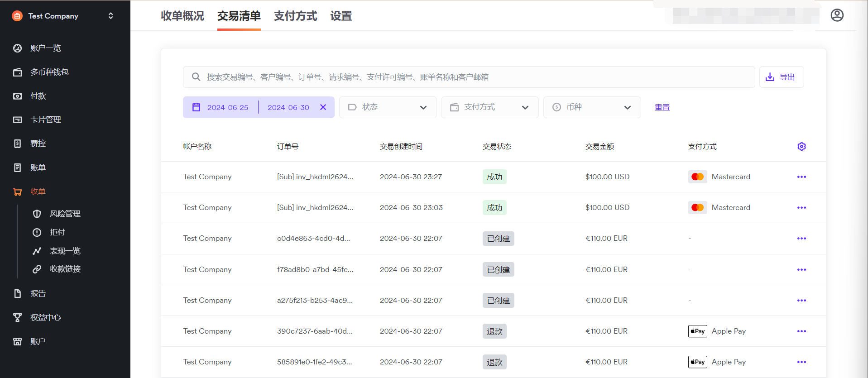
Task: Clear the selected date range filter
Action: 323,107
